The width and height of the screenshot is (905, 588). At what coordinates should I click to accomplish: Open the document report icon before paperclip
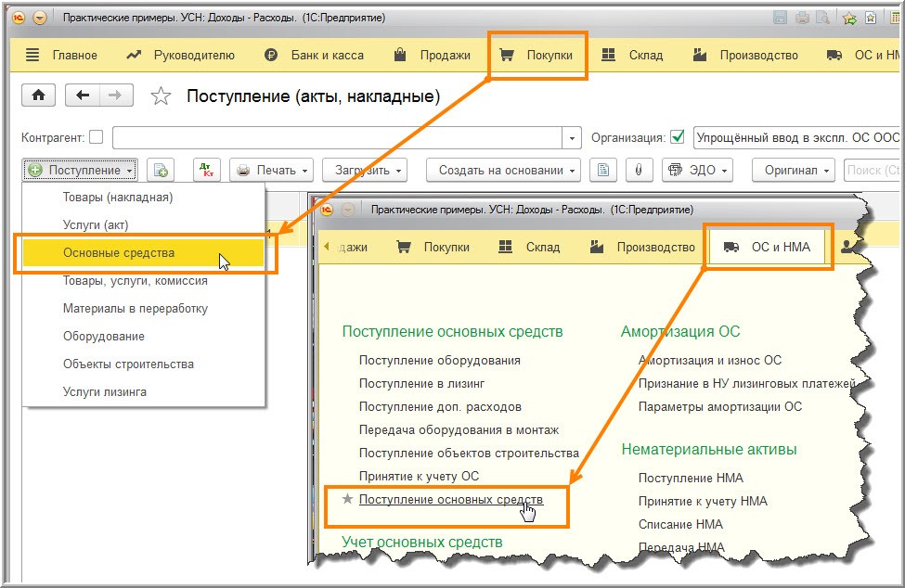point(603,170)
